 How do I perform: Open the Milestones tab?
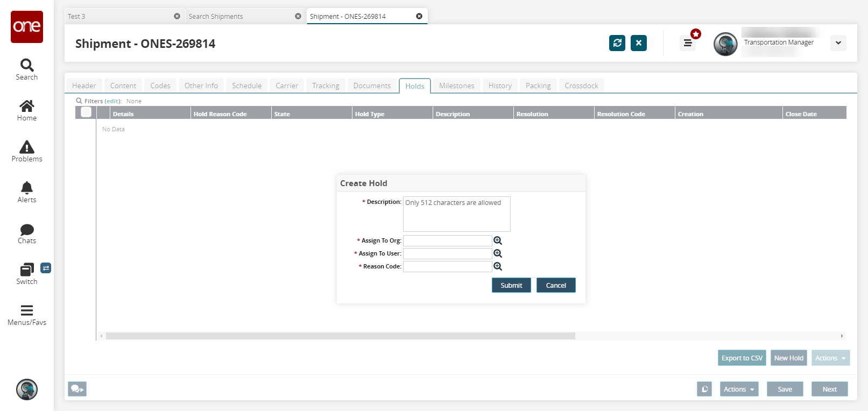[457, 86]
